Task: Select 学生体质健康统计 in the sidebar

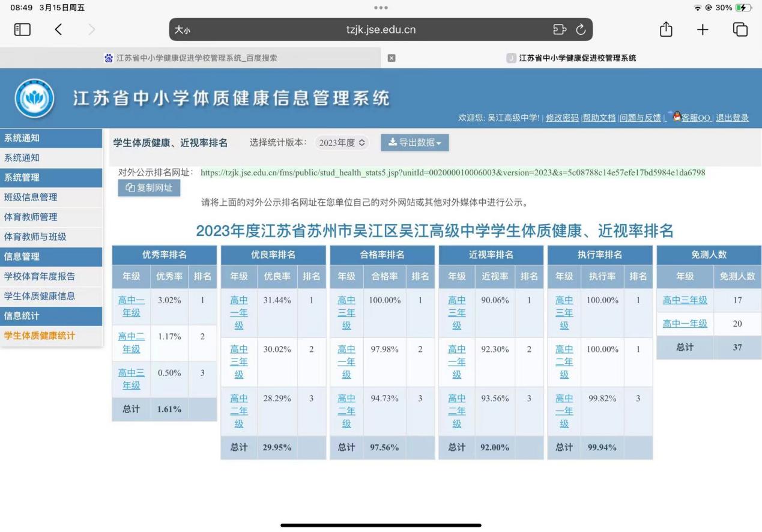Action: point(51,336)
